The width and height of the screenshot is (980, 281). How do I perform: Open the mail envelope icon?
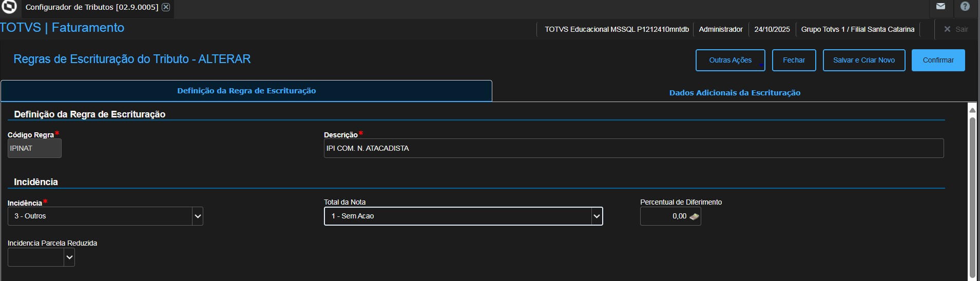940,7
